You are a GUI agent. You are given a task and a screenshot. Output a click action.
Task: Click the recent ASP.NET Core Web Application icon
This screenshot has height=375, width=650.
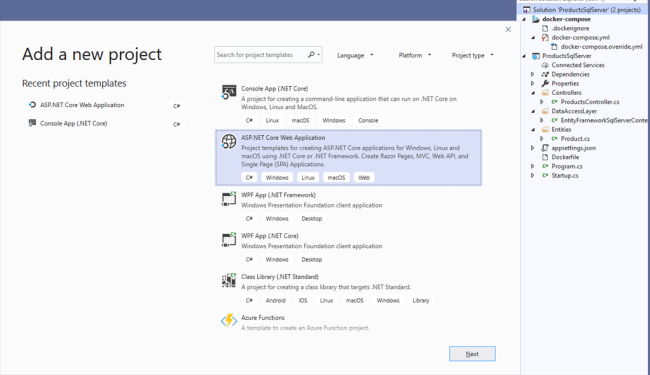click(x=32, y=105)
